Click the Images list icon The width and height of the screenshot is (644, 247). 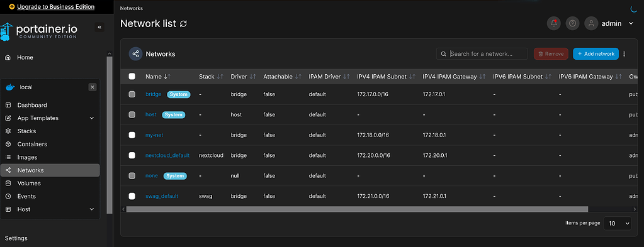[8, 157]
